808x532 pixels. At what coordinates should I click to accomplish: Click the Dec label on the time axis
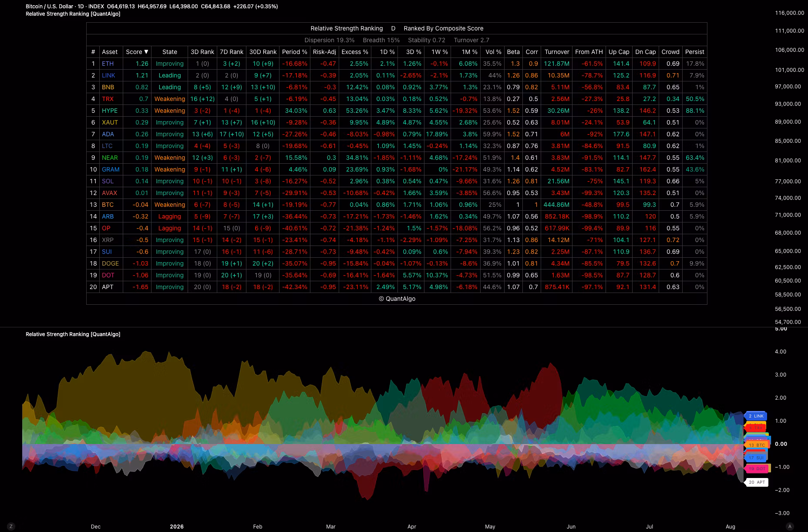96,526
